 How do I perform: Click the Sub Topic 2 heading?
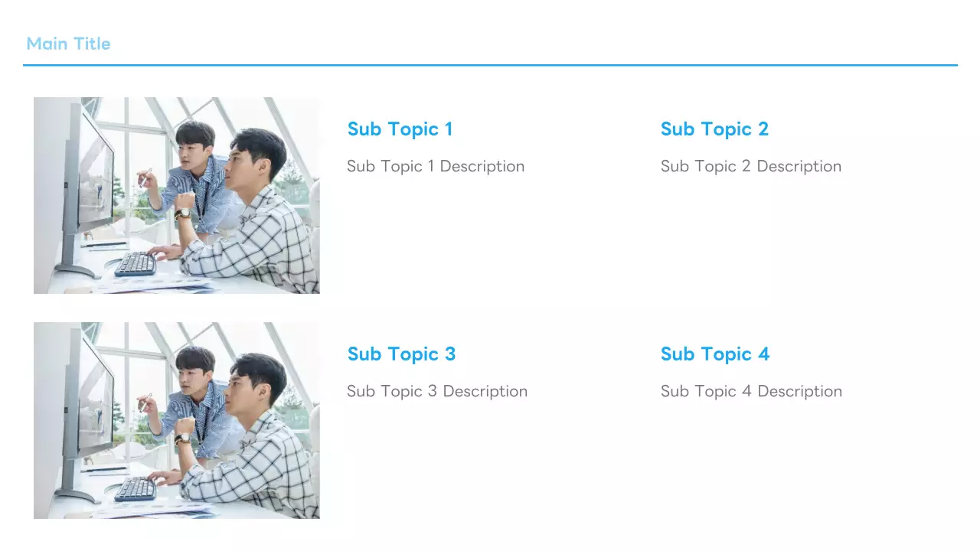(x=714, y=129)
